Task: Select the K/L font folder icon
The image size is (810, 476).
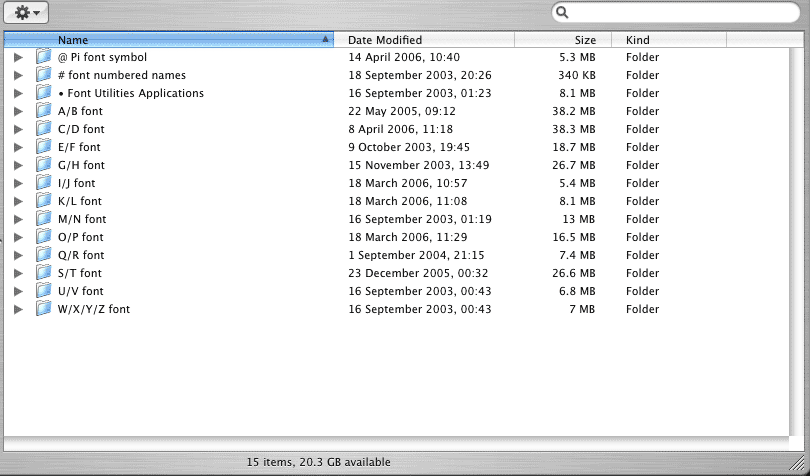Action: tap(44, 201)
